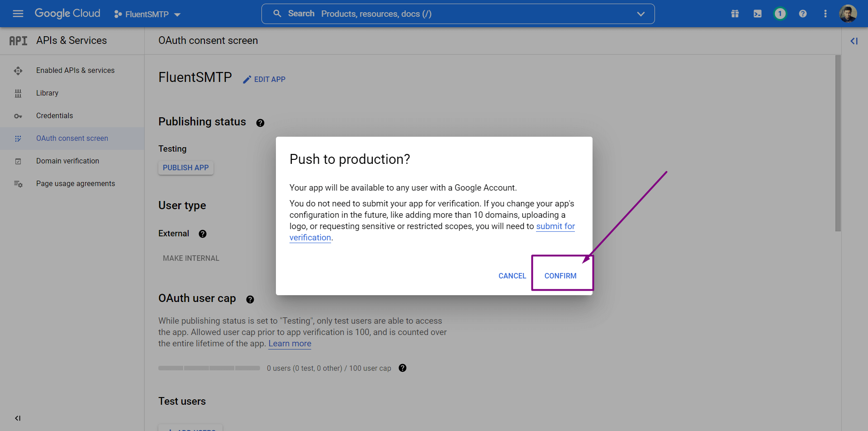The height and width of the screenshot is (431, 868).
Task: Click the EDIT APP pencil link
Action: click(264, 80)
